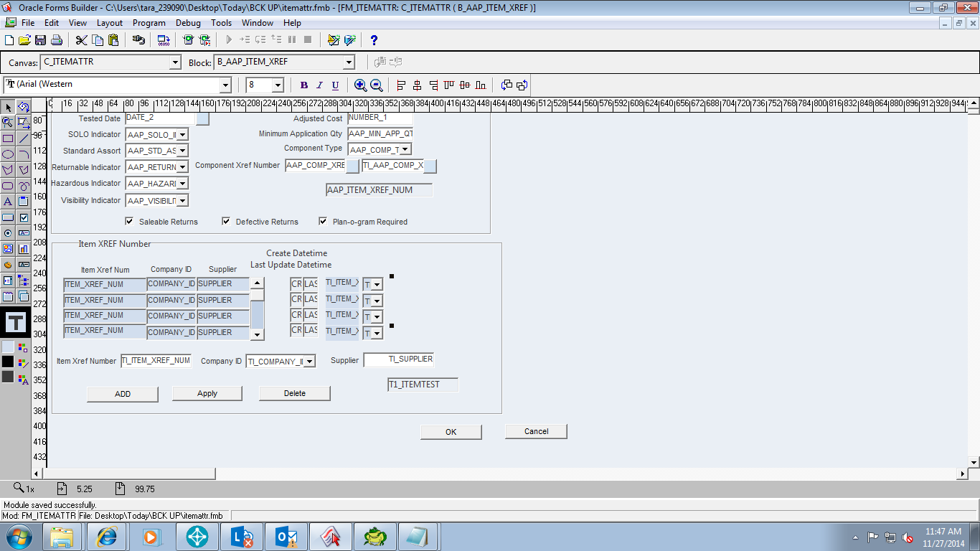The image size is (980, 551).
Task: Click the Align Left icon
Action: 401,85
